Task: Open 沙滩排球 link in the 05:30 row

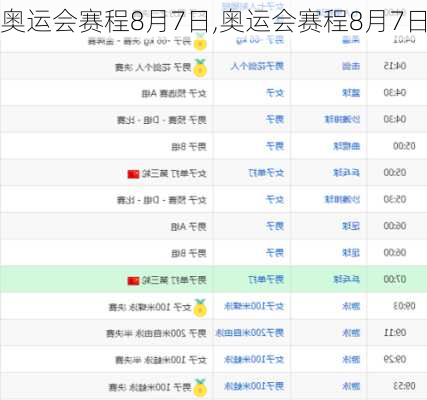Action: coord(342,199)
